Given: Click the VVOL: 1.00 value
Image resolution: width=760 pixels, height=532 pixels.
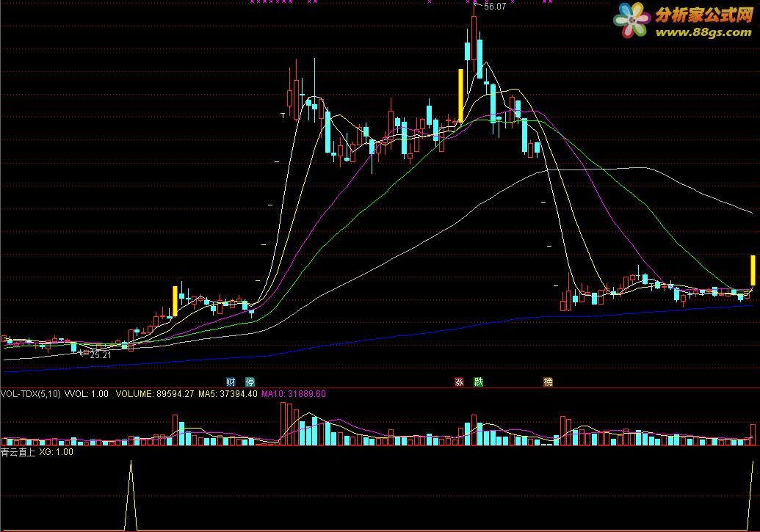Looking at the screenshot, I should (x=86, y=394).
